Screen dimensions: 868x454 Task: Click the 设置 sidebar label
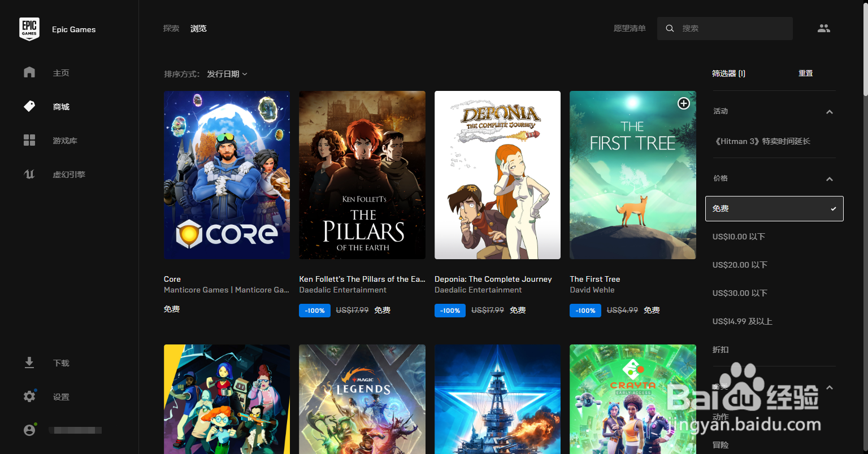(61, 397)
